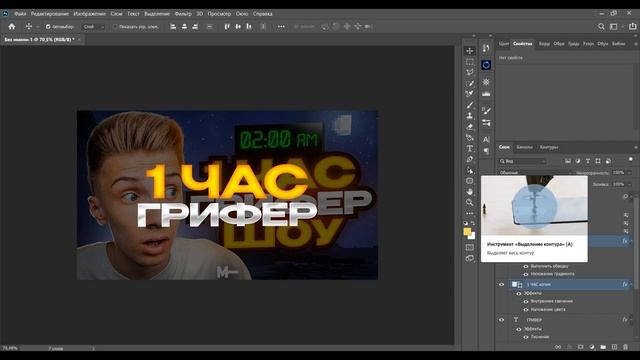This screenshot has height=360, width=640.
Task: Click the Home icon in options bar
Action: pyautogui.click(x=12, y=27)
